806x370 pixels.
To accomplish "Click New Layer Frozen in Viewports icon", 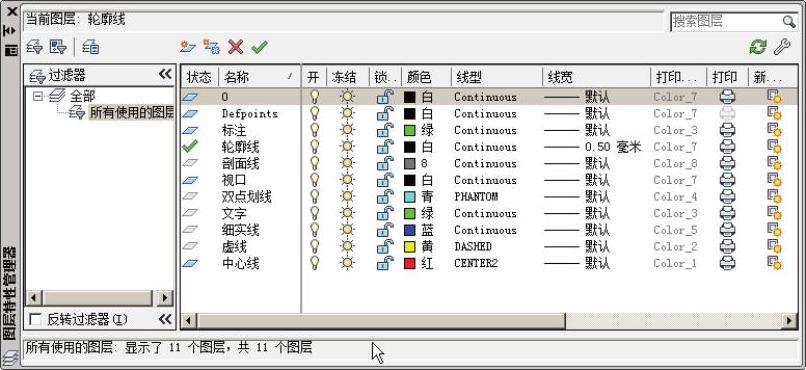I will 211,47.
